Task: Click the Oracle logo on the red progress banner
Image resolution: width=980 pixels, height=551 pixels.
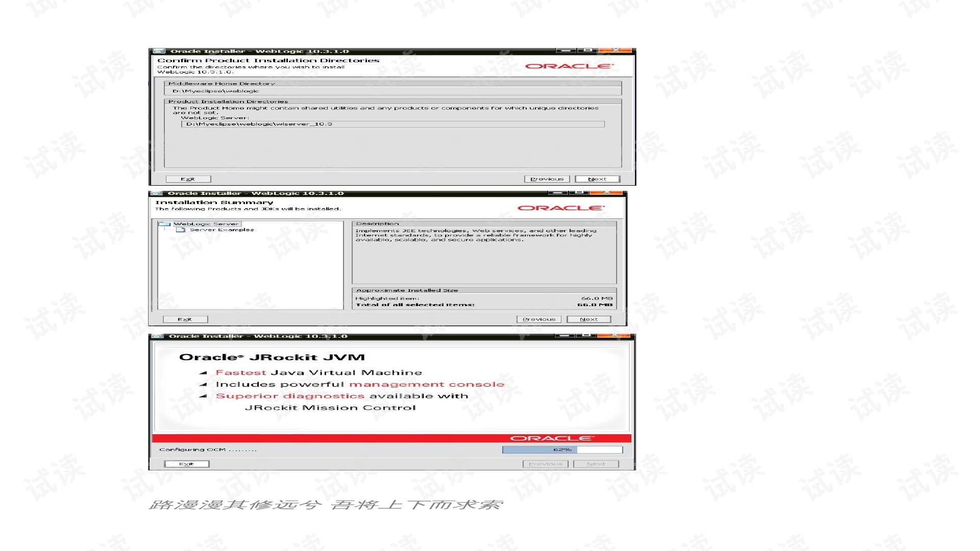Action: (x=552, y=438)
